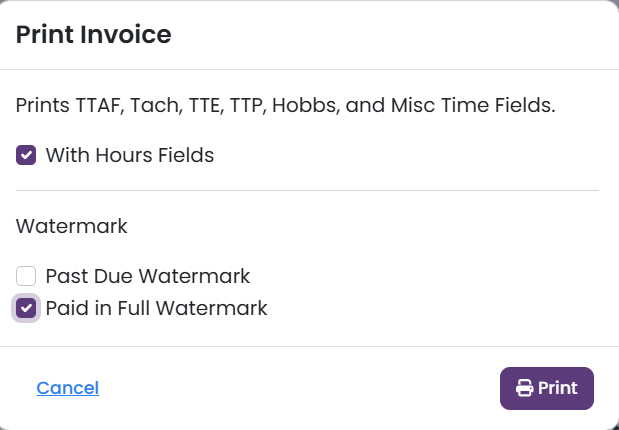Click the 'Watermark' section heading
Screen dimensions: 619x430
(x=71, y=226)
